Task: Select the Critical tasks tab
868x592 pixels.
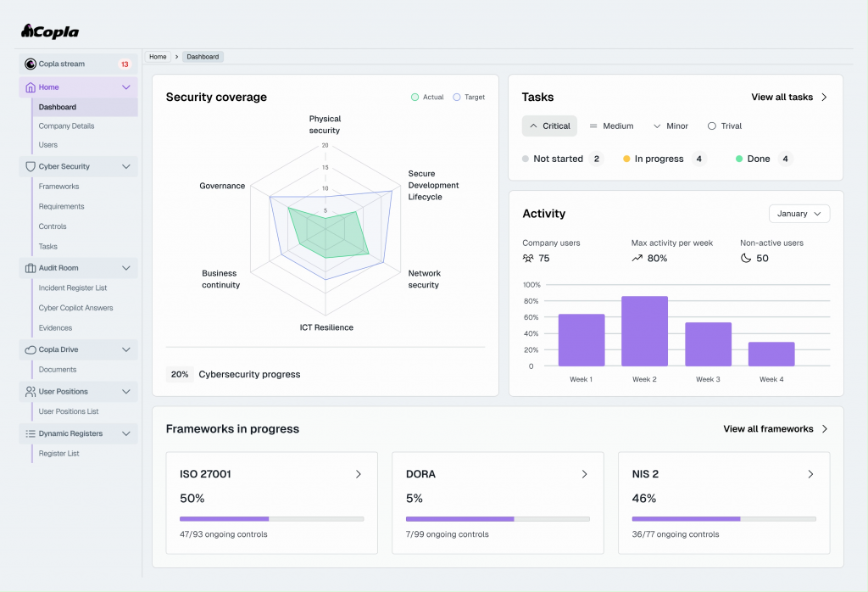Action: [549, 126]
